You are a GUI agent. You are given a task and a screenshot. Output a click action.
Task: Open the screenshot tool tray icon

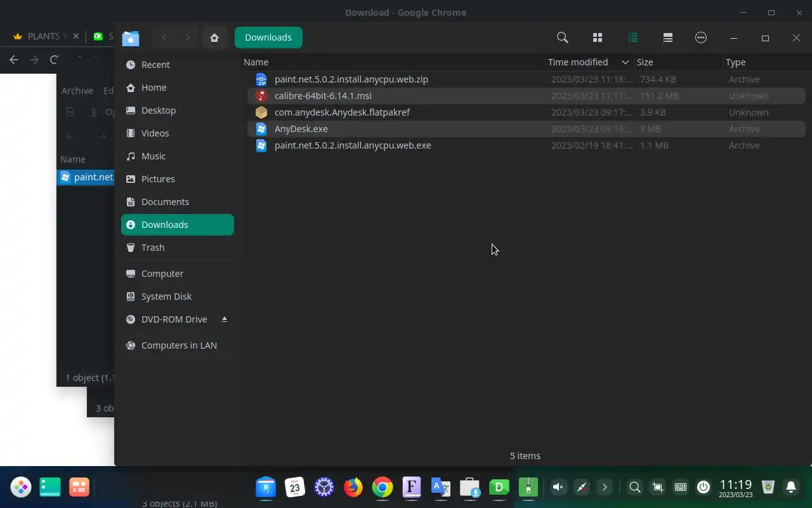658,487
